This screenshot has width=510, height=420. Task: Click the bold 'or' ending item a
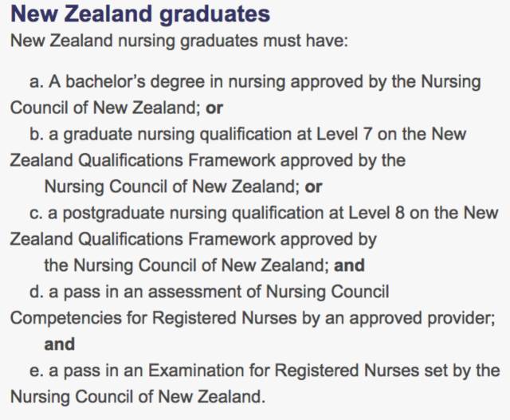tap(214, 108)
